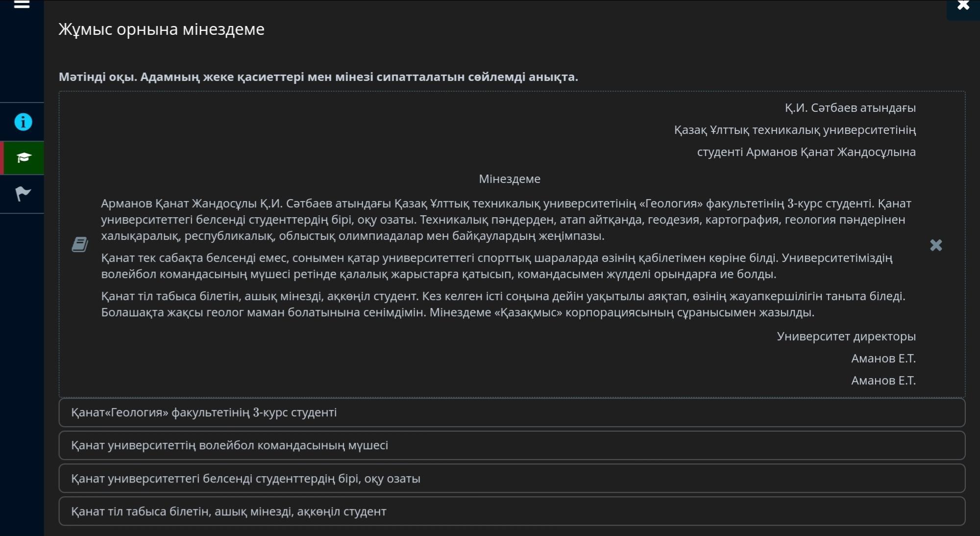
Task: Click the line Қазақ Ұлттық техникалық университетінің
Action: pyautogui.click(x=795, y=130)
